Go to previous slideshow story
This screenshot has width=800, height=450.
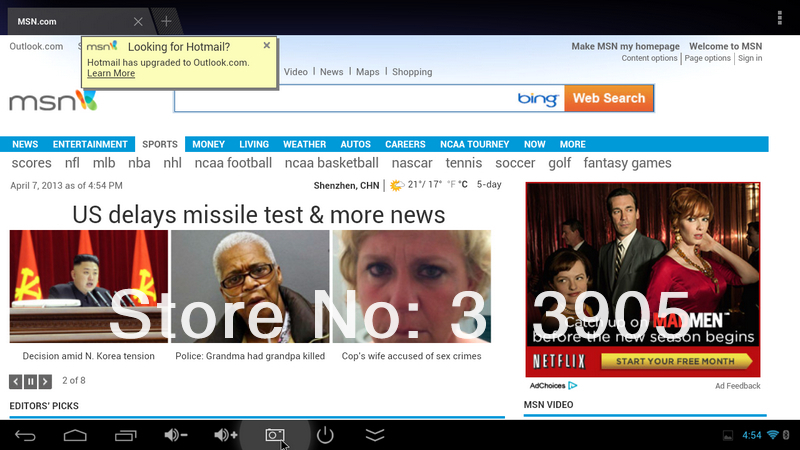[x=16, y=381]
